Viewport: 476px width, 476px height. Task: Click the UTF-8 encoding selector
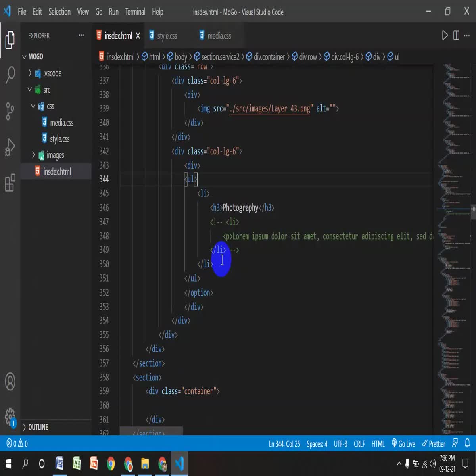(340, 443)
